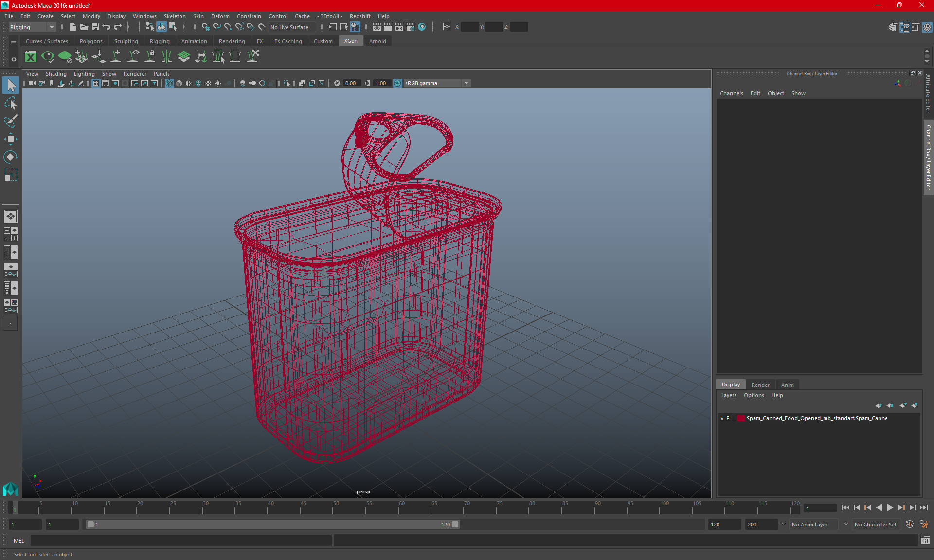Toggle viewport grid display icon

tap(96, 83)
